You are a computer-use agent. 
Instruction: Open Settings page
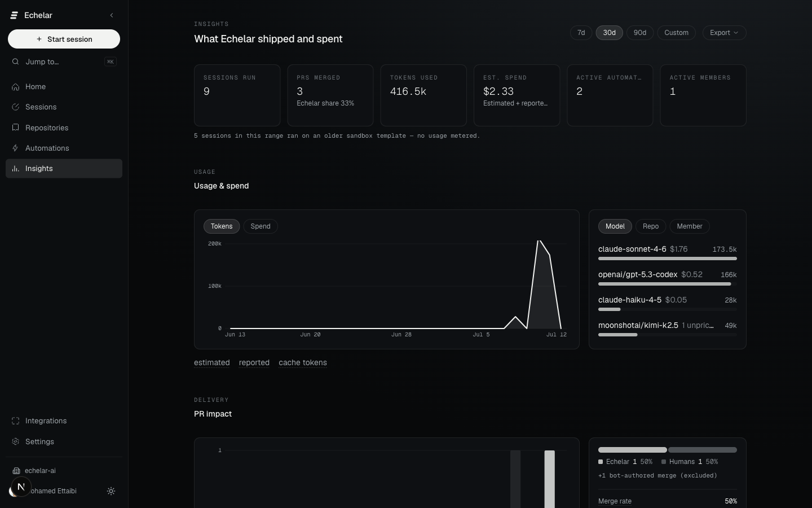[x=64, y=441]
